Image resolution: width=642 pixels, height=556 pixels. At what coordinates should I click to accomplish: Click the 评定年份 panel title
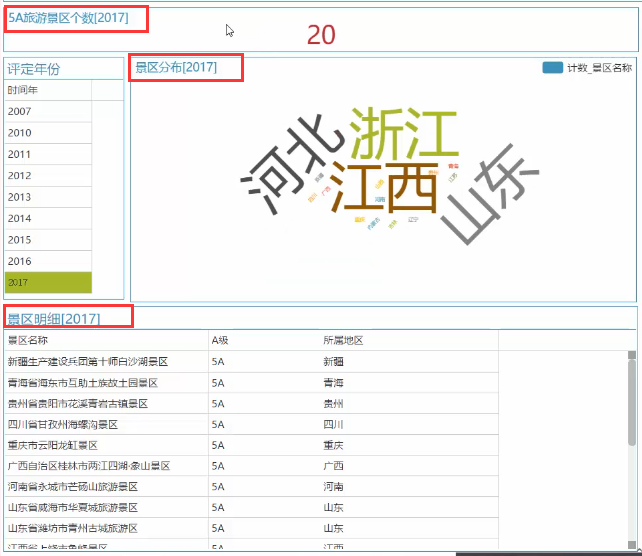[34, 69]
